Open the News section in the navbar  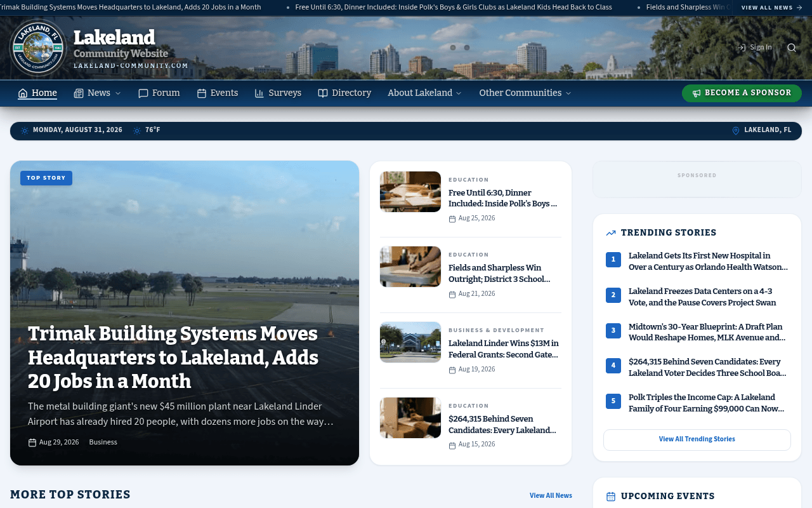(x=98, y=93)
